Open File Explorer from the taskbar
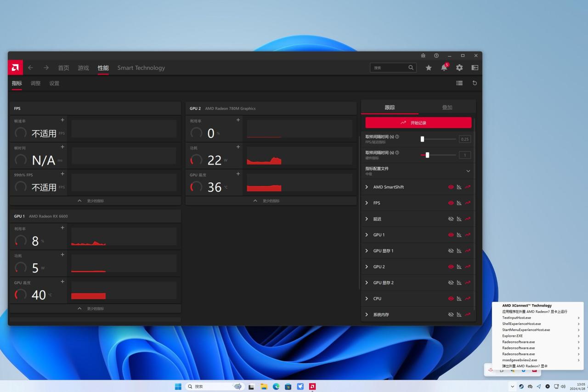 [264, 386]
